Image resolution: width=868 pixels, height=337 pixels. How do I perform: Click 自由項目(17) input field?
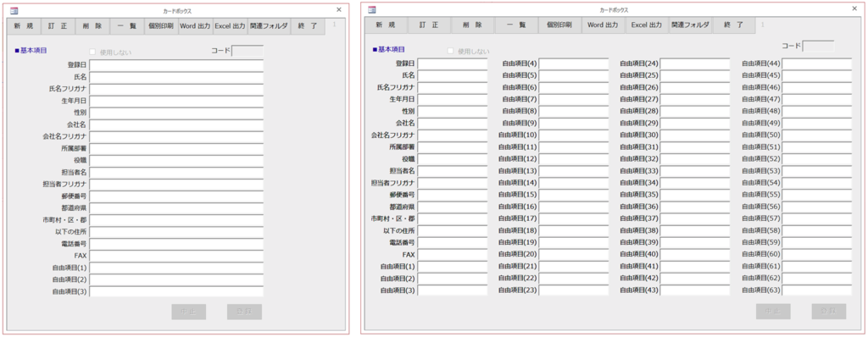pos(574,218)
